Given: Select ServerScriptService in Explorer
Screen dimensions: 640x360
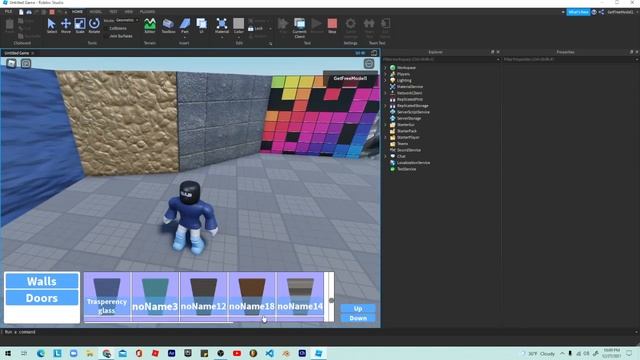Looking at the screenshot, I should [413, 112].
